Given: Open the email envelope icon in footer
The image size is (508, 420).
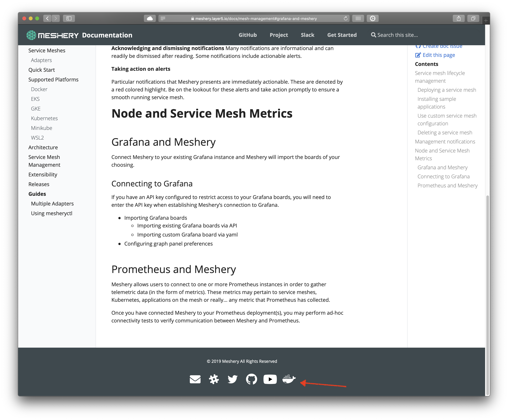Looking at the screenshot, I should (195, 379).
